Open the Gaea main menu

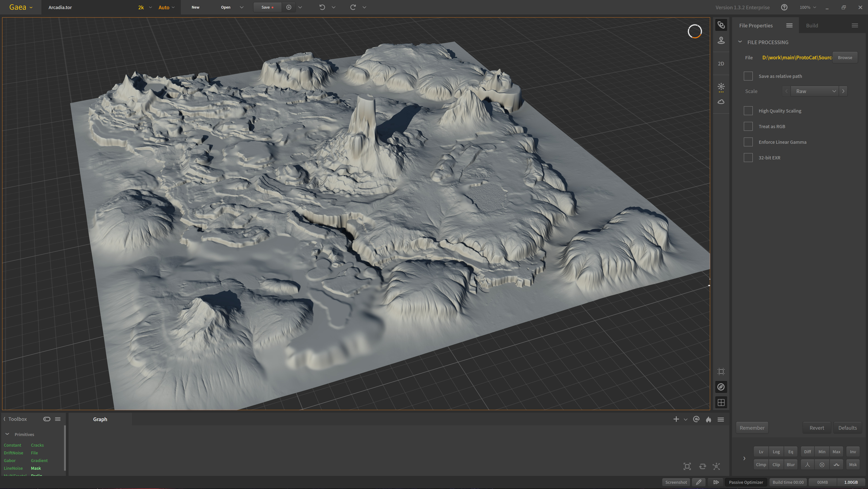(x=21, y=7)
